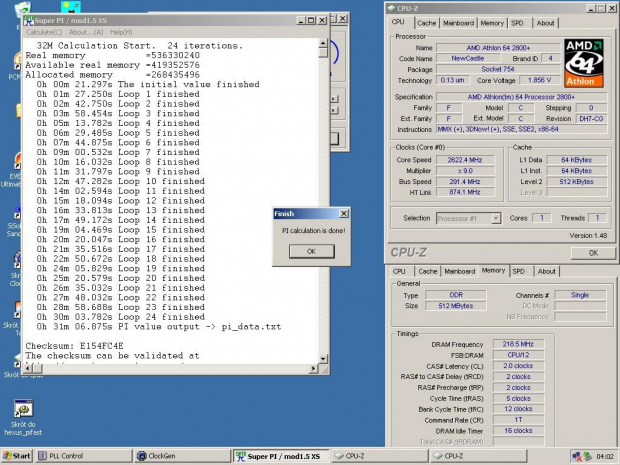Click the Core Speed value 2622.4 MHz

[465, 160]
